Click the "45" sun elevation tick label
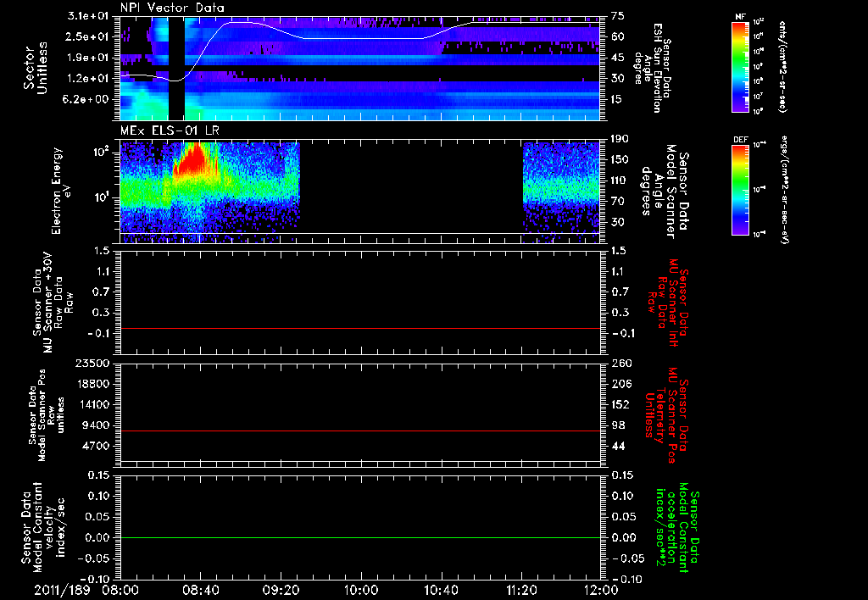 click(x=617, y=58)
